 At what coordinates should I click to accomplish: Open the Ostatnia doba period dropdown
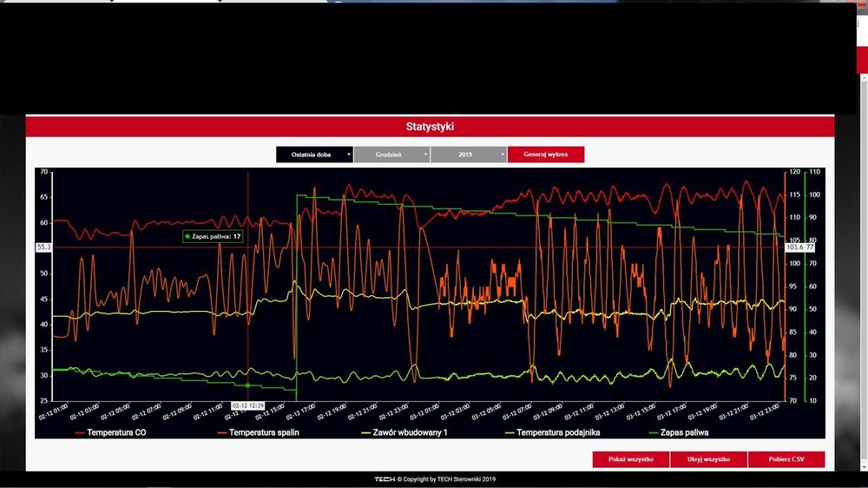coord(314,155)
